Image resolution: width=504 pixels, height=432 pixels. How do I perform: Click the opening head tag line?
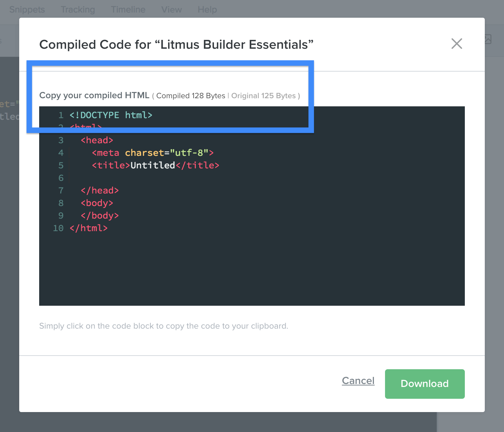point(97,140)
